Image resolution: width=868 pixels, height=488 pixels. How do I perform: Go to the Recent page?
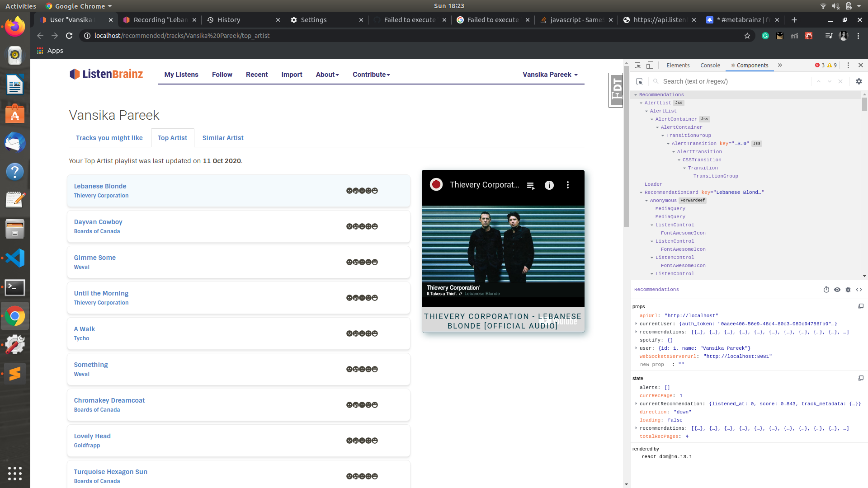tap(257, 75)
